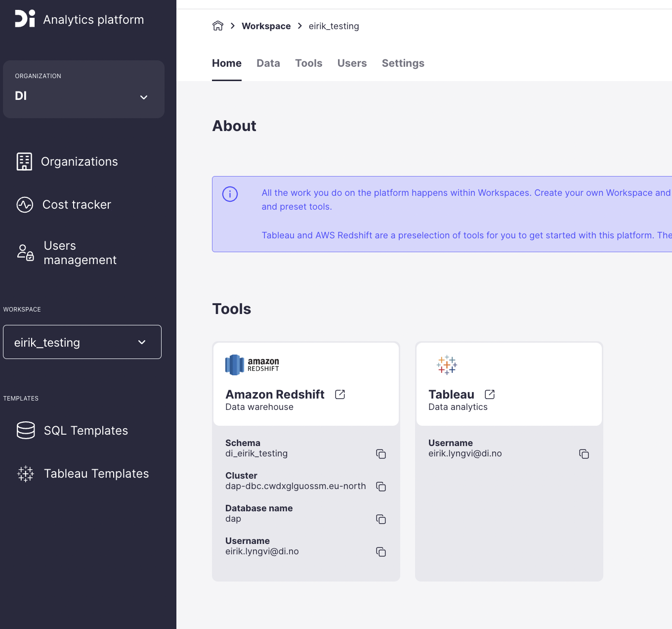Image resolution: width=672 pixels, height=629 pixels.
Task: Copy the Tableau Username value
Action: point(584,454)
